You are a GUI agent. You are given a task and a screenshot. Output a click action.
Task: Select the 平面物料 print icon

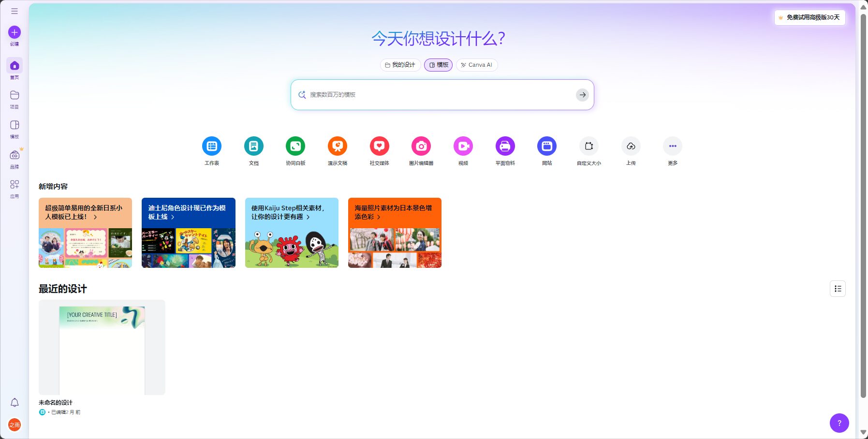pos(505,146)
